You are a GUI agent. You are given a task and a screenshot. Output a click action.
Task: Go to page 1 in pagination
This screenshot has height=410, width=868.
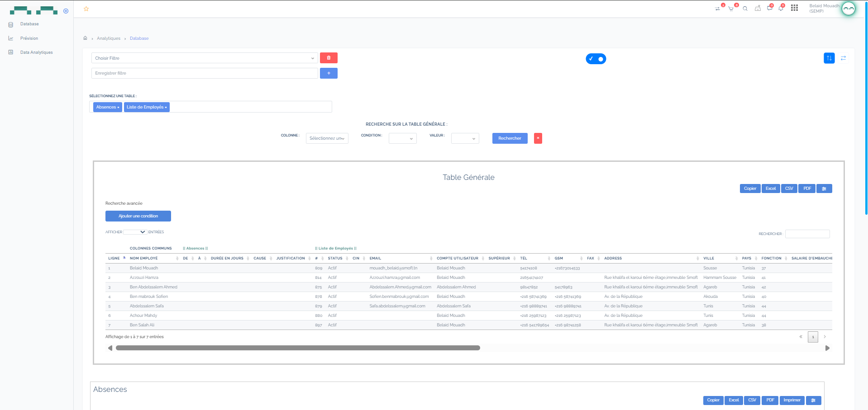pos(813,337)
